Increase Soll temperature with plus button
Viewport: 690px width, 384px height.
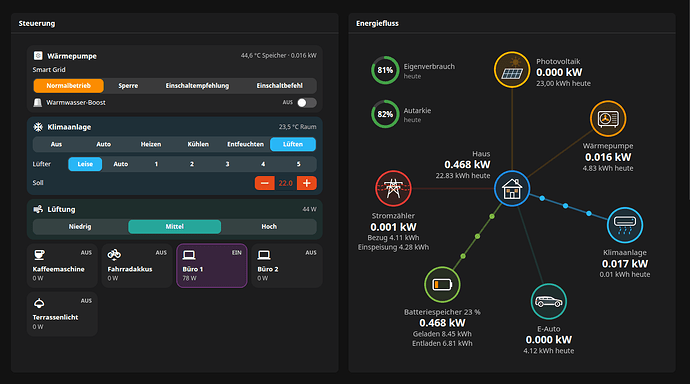tap(307, 183)
